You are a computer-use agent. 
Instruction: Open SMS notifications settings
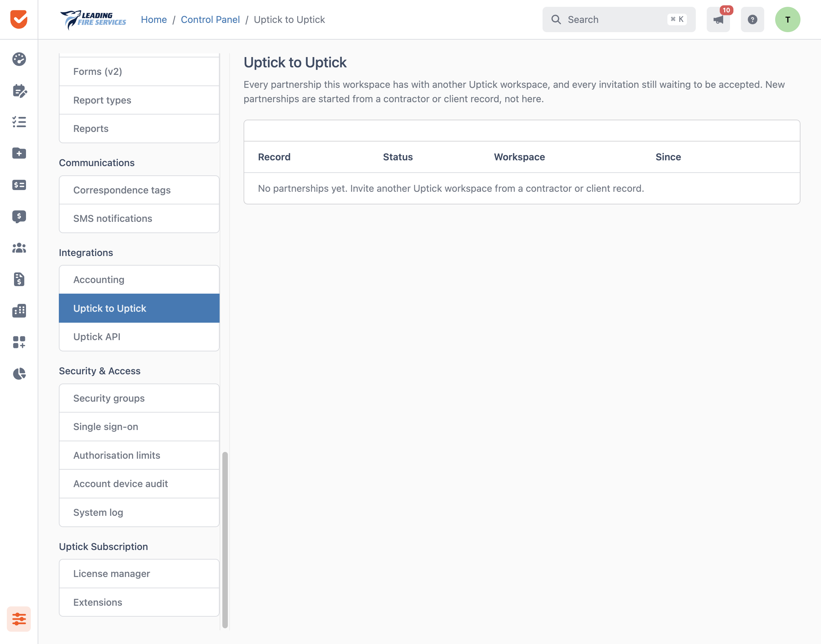coord(139,219)
